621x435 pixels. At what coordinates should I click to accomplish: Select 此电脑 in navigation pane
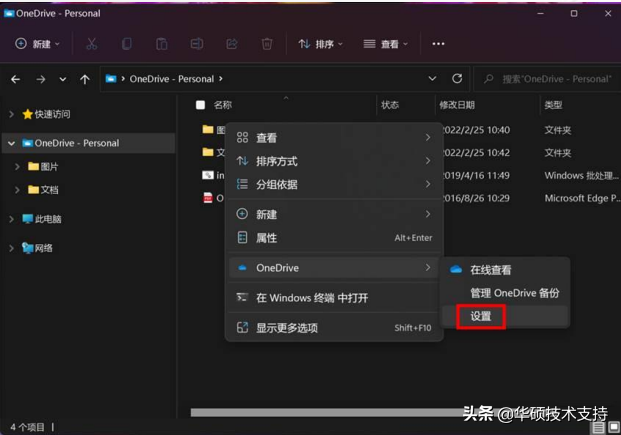pos(48,219)
